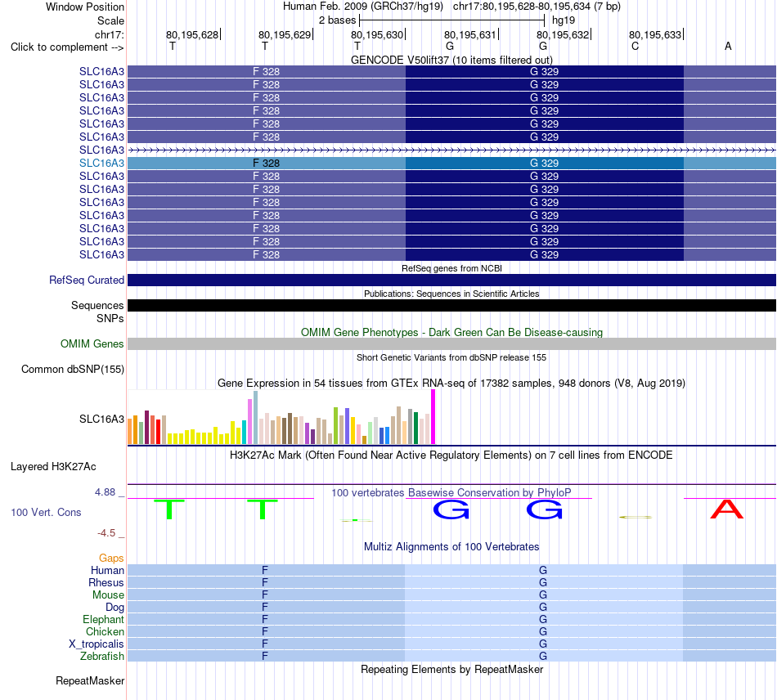Click the RepeatMasker track label
This screenshot has width=777, height=700.
click(90, 681)
